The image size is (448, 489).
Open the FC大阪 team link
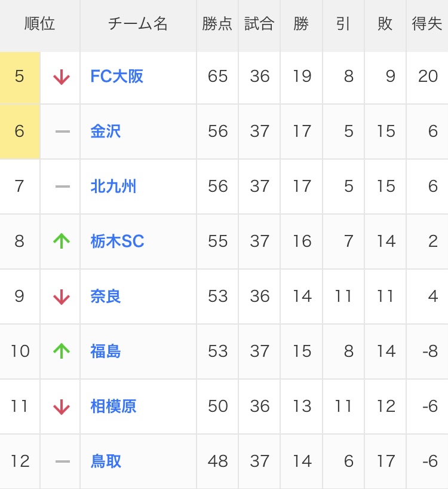click(x=116, y=77)
